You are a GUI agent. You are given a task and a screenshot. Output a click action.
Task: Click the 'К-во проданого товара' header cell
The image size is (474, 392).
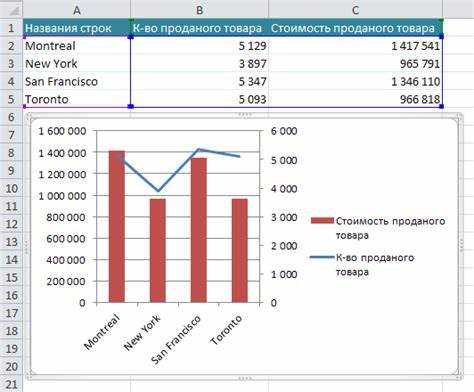(199, 28)
